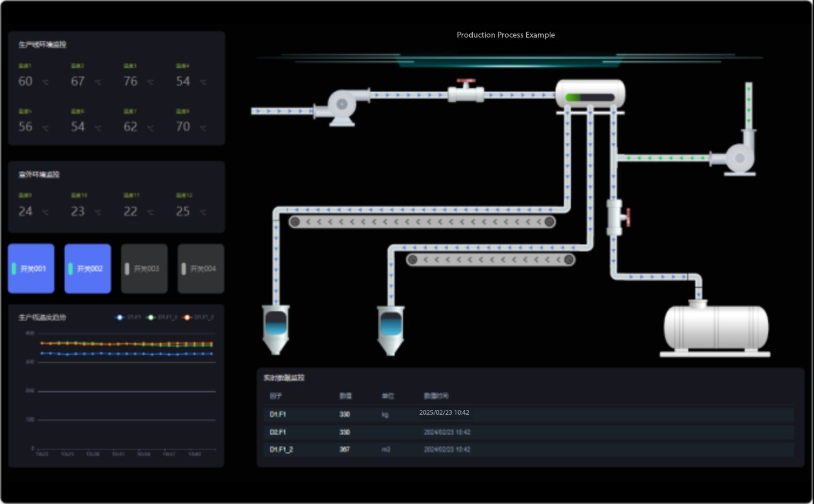814x504 pixels.
Task: Turn on switch 开关004
Action: [x=201, y=268]
